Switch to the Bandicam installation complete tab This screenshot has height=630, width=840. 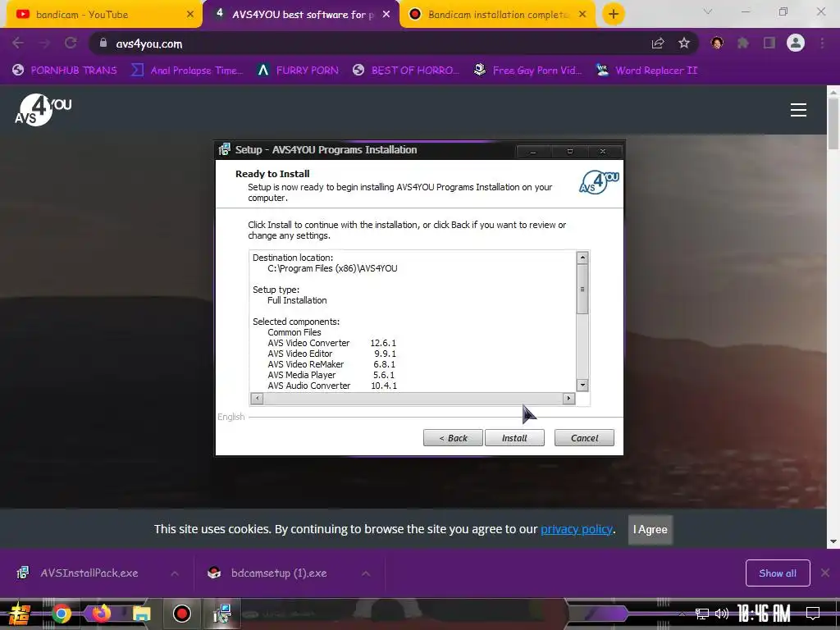[495, 15]
